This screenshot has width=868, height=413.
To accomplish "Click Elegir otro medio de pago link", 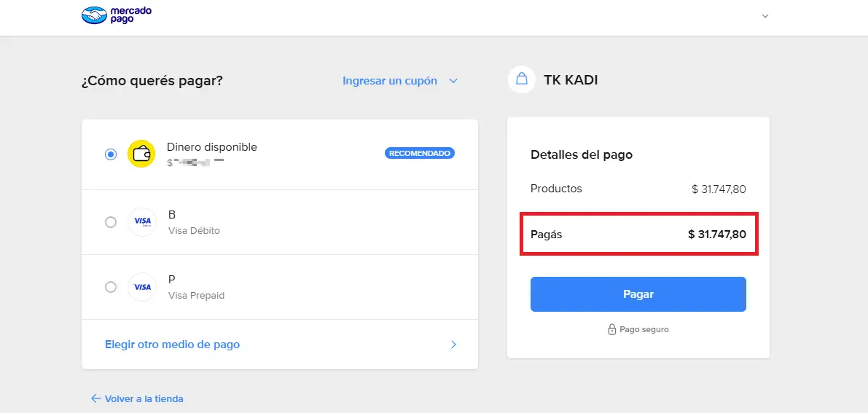I will [x=172, y=345].
